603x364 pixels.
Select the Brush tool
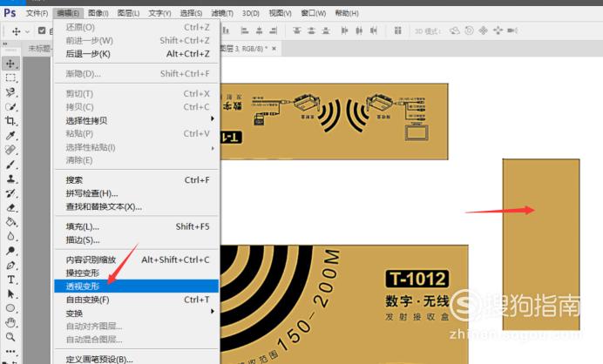pos(10,165)
